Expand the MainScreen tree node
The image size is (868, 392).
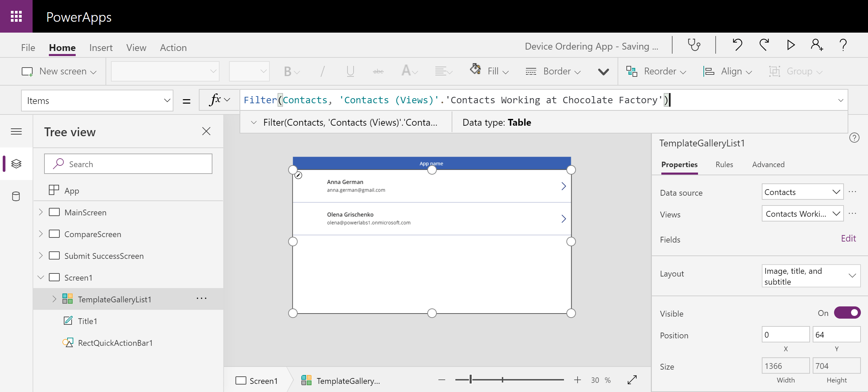[41, 212]
